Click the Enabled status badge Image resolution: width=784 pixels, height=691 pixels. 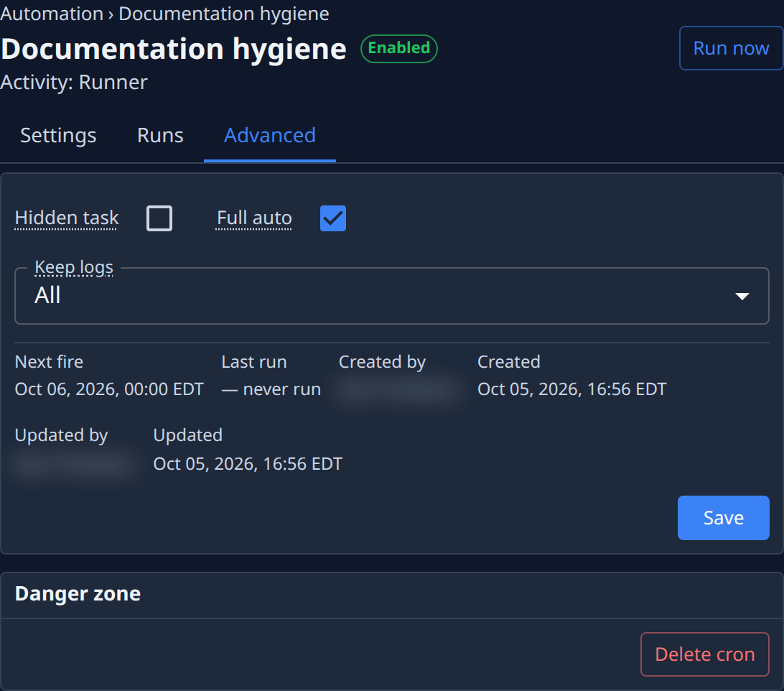pos(399,49)
